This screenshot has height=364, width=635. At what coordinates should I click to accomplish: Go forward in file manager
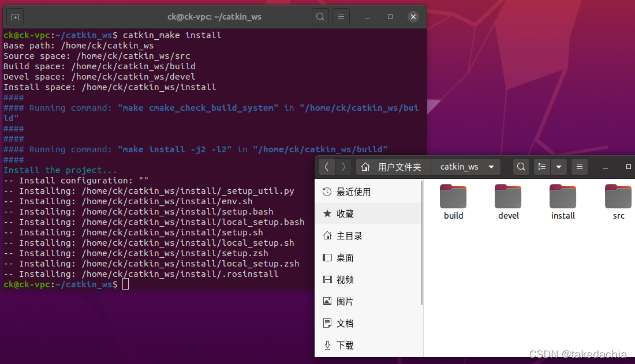coord(343,167)
